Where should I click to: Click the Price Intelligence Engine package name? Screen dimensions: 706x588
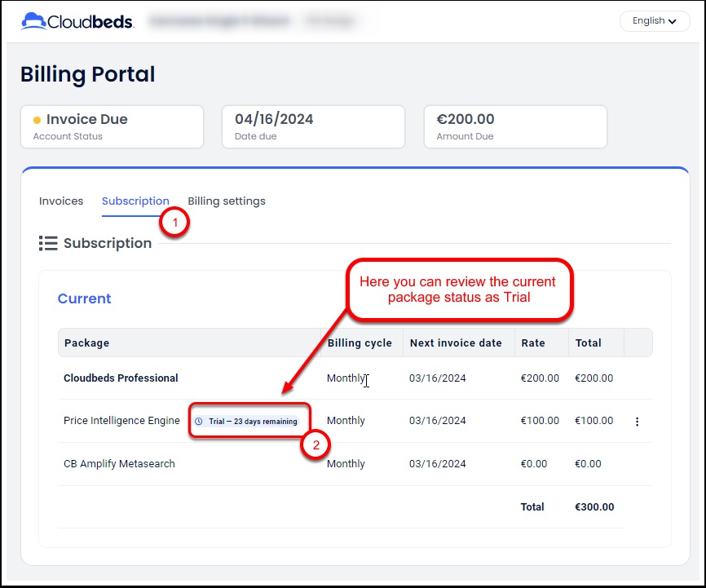121,421
